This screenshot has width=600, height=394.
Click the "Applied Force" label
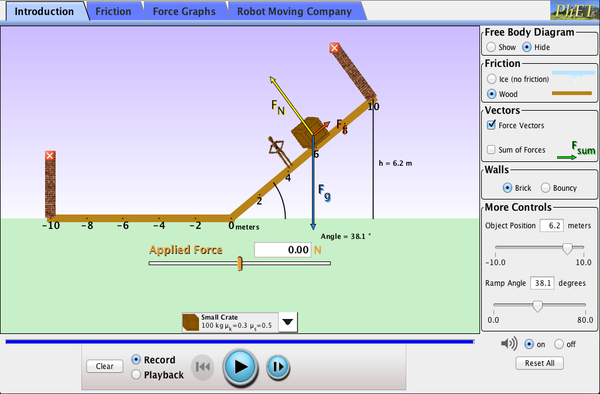click(x=186, y=250)
